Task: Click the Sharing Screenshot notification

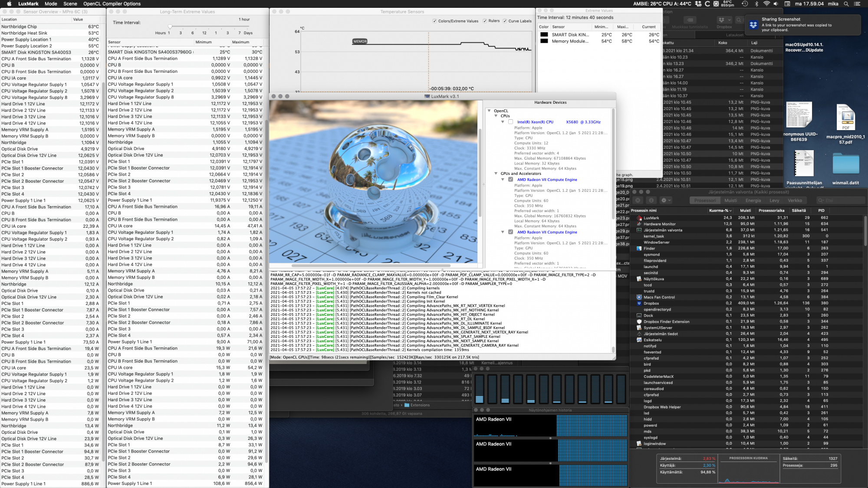Action: (x=803, y=25)
